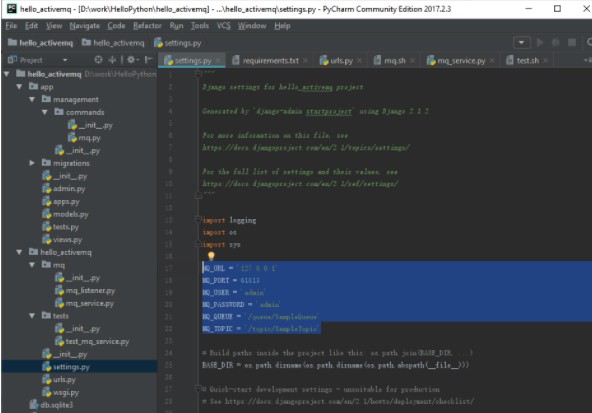Close the mq.sh editor tab
Viewport: 592px width, 413px height.
pyautogui.click(x=412, y=60)
